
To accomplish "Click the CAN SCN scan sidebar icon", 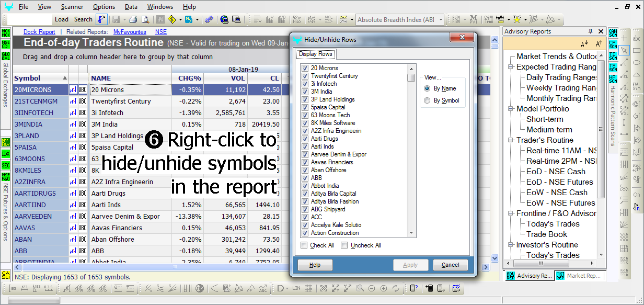I will pyautogui.click(x=613, y=33).
